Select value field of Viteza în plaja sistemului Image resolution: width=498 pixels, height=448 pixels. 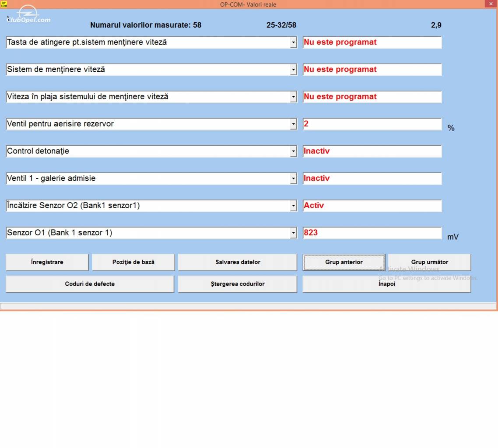[x=372, y=97]
